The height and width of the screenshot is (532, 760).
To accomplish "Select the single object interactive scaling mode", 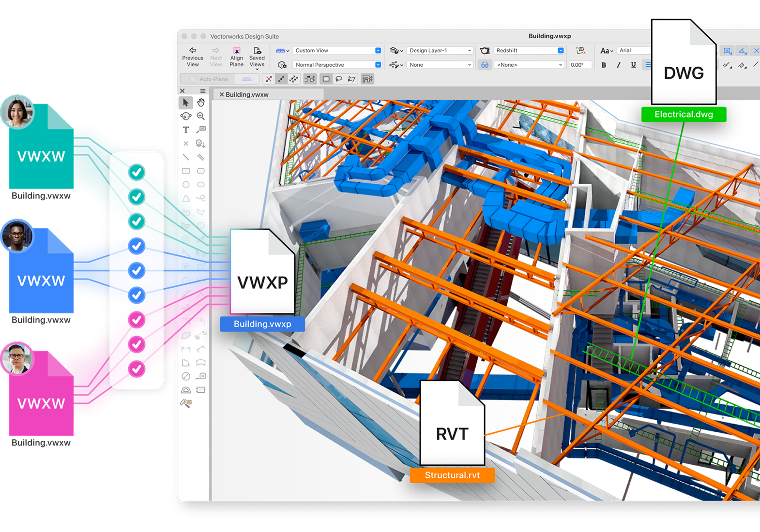I will point(281,79).
